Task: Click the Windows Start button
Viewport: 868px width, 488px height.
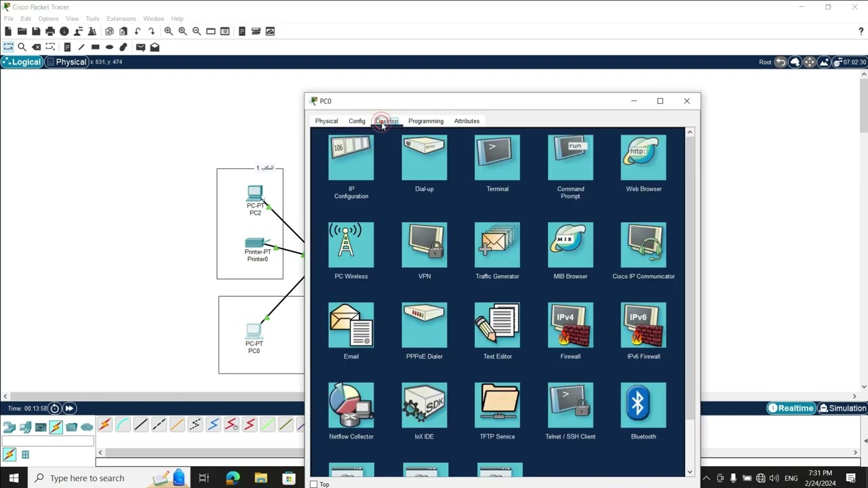Action: pyautogui.click(x=14, y=478)
